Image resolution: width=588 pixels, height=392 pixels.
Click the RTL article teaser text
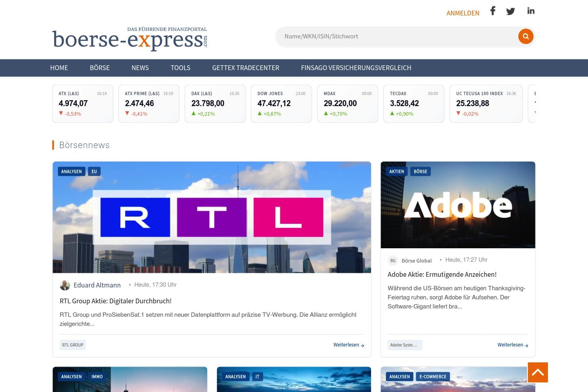[x=208, y=319]
